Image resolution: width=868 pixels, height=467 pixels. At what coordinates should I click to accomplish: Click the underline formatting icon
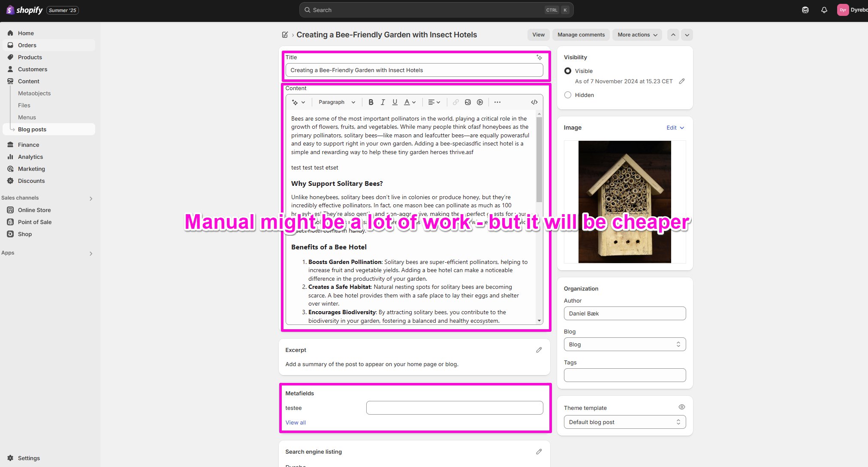click(x=395, y=102)
